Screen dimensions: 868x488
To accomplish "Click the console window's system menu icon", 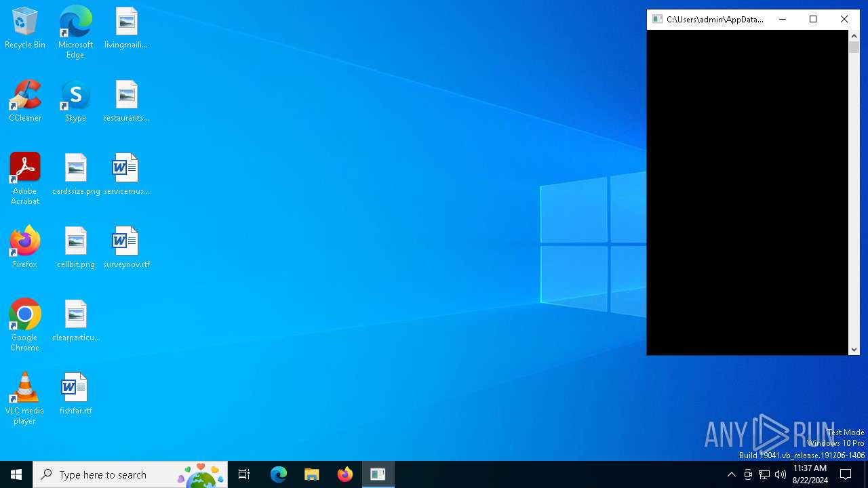I will (x=657, y=19).
